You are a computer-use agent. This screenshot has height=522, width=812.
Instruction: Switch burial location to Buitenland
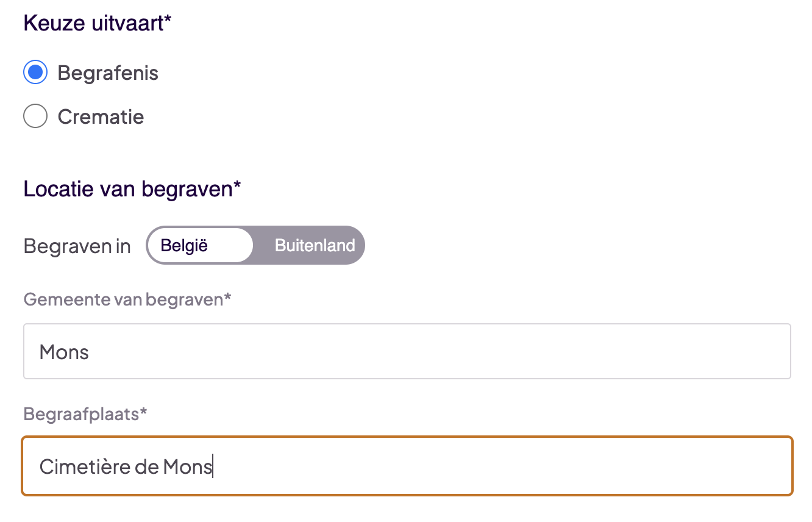[315, 246]
